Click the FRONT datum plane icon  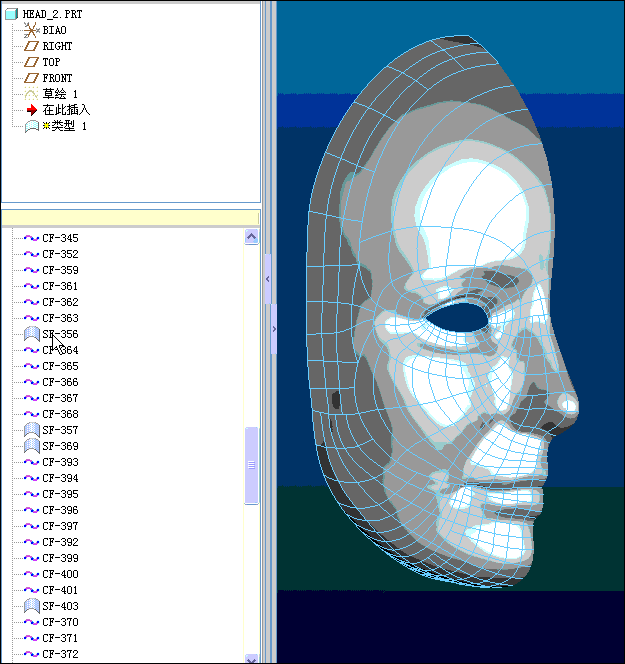(31, 78)
